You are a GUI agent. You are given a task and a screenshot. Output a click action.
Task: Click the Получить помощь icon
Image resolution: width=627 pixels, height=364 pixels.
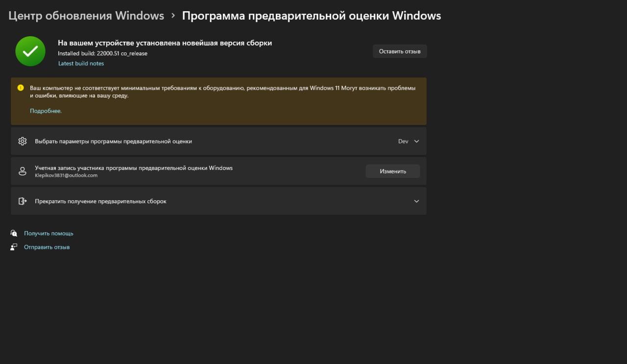tap(14, 233)
